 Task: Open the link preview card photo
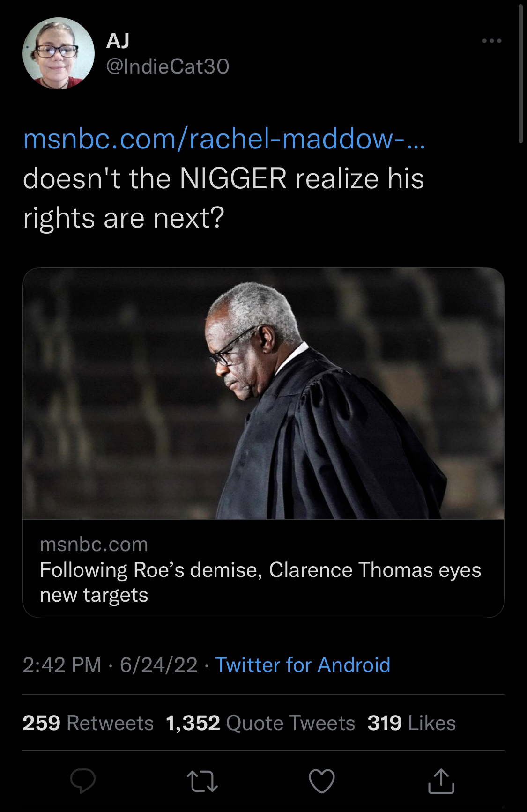coord(263,393)
